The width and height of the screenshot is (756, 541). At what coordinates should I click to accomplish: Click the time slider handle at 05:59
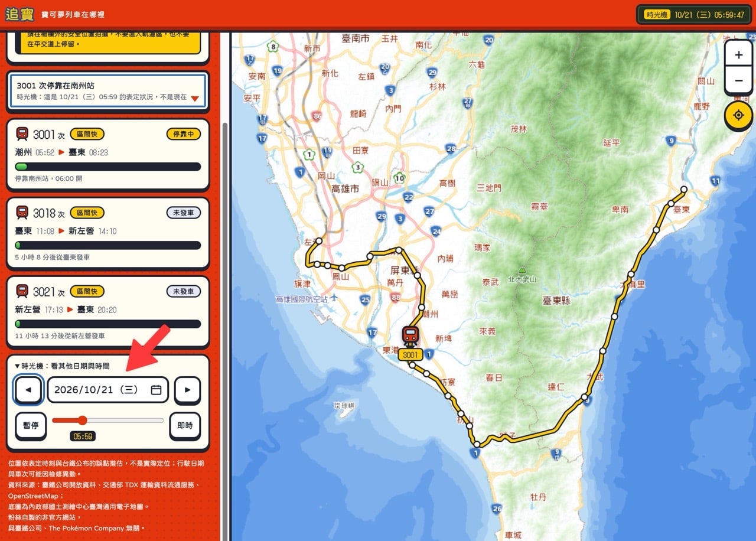tap(82, 421)
